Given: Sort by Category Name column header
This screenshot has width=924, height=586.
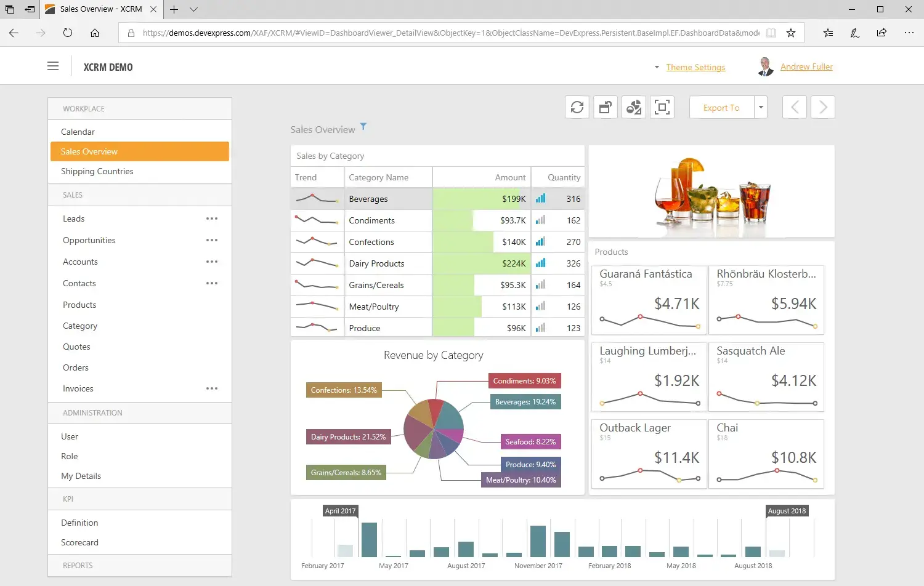Looking at the screenshot, I should click(388, 177).
